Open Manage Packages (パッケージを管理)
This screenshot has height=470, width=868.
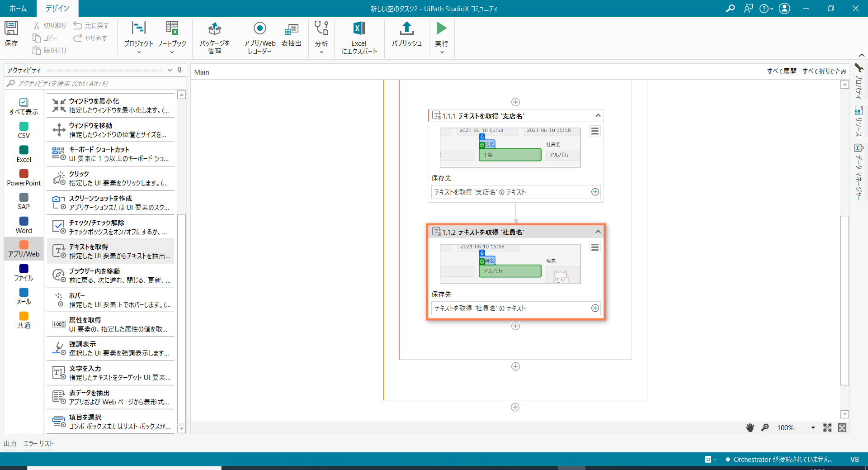[214, 29]
